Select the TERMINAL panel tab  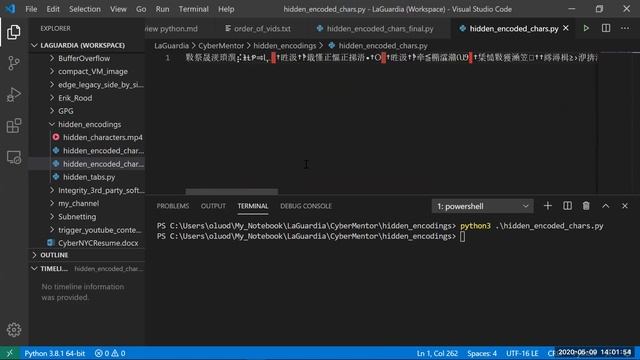253,206
